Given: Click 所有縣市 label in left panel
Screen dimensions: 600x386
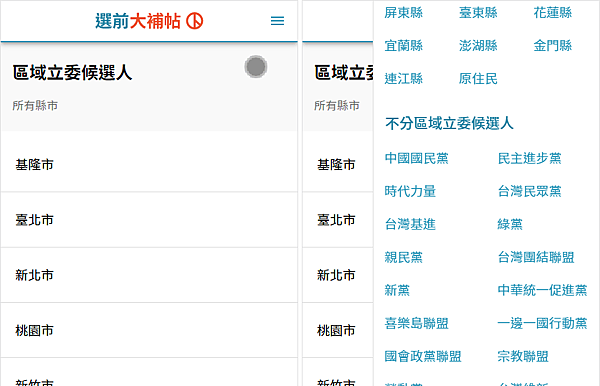Looking at the screenshot, I should [x=35, y=106].
